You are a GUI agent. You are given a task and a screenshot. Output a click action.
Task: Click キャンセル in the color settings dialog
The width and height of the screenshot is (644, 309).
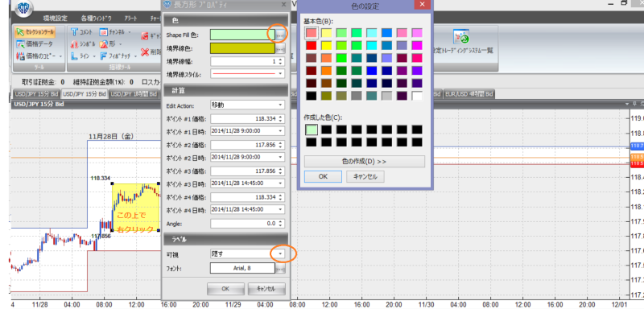point(365,176)
